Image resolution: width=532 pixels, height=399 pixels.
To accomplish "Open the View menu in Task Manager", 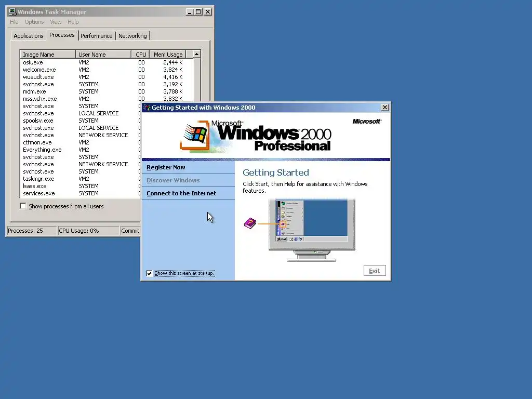I will tap(56, 22).
